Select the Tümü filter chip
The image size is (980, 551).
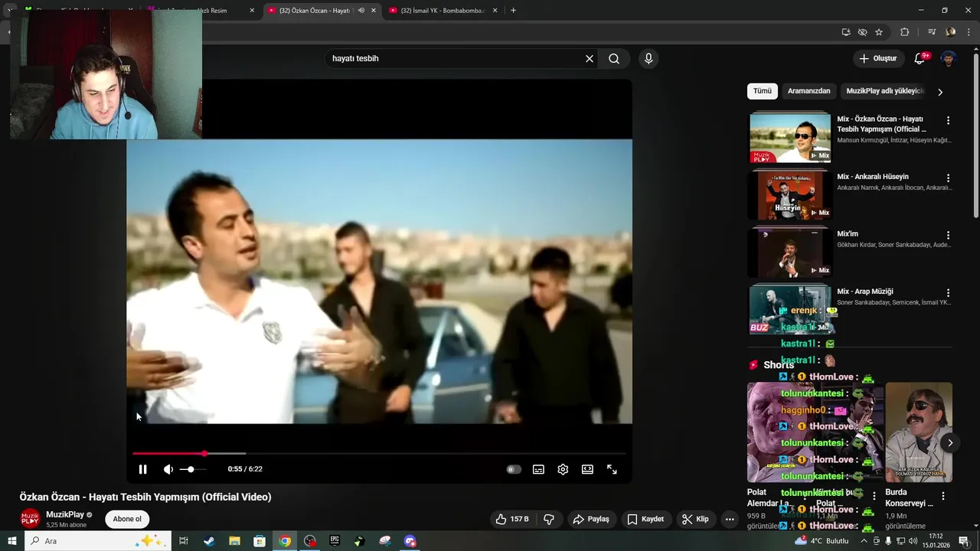pos(763,91)
